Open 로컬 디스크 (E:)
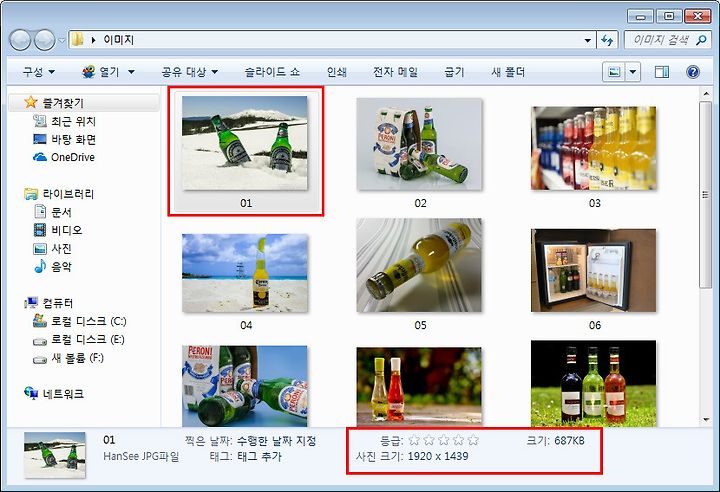 point(79,339)
